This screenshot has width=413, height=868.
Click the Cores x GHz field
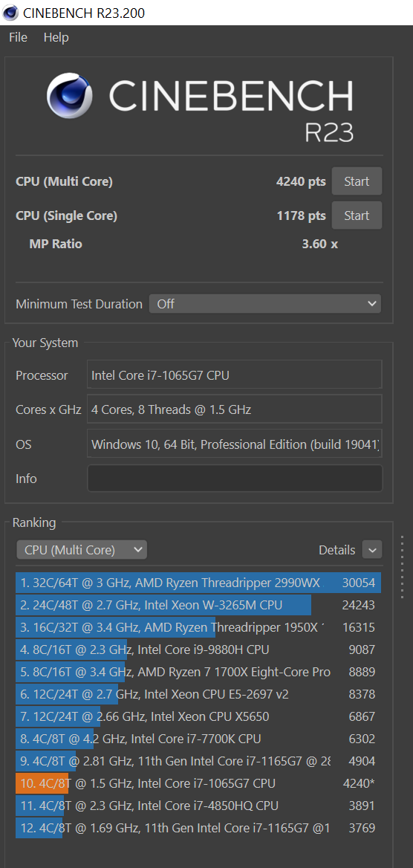234,409
